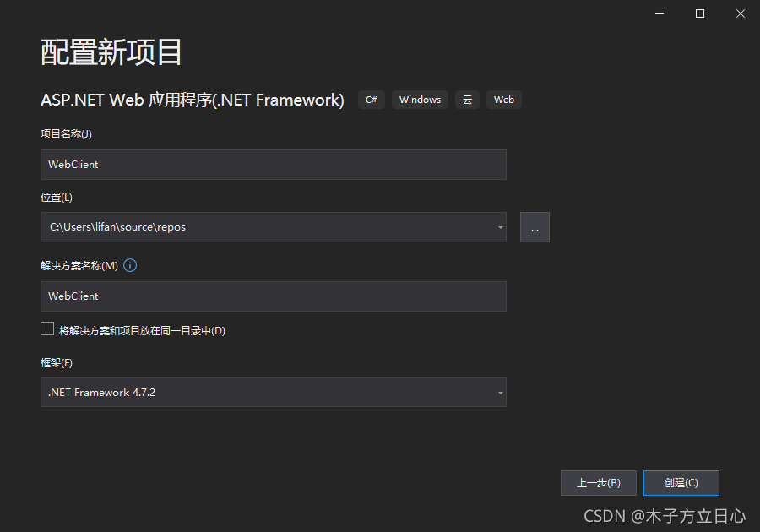
Task: Click the Windows platform tag
Action: 420,100
